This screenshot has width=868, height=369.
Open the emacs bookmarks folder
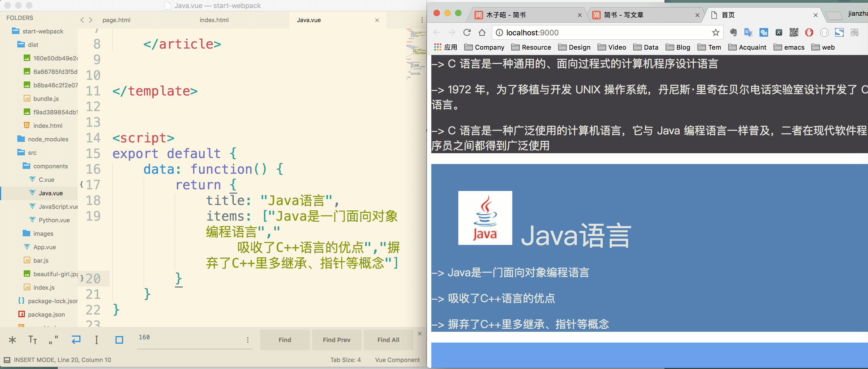coord(789,47)
